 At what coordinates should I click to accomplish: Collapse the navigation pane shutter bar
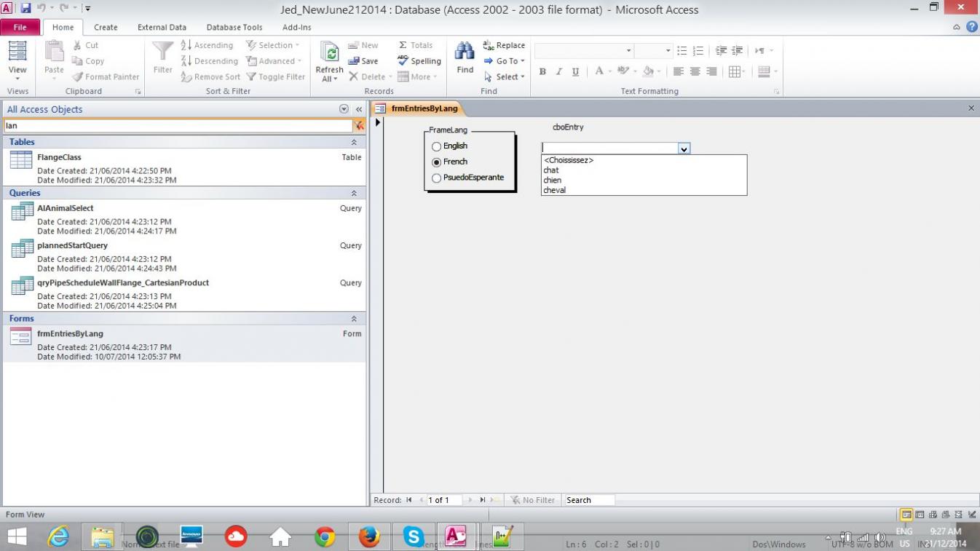tap(358, 109)
